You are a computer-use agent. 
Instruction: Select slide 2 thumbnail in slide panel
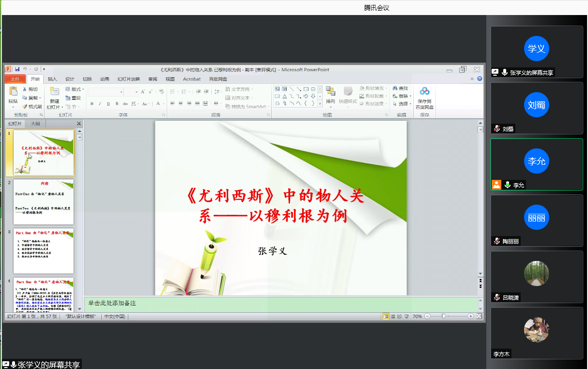44,202
